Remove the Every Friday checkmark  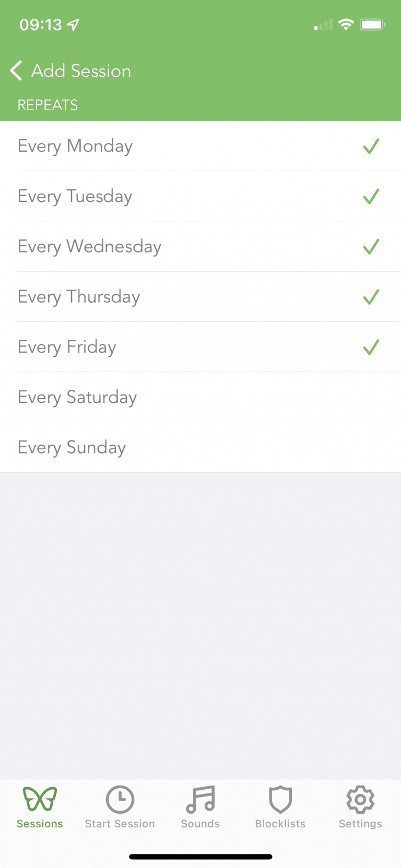(x=371, y=347)
